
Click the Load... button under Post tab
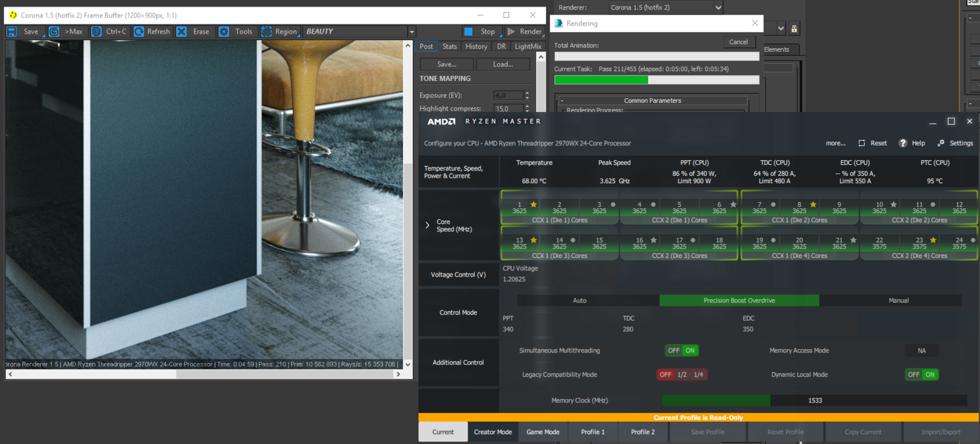[x=503, y=64]
